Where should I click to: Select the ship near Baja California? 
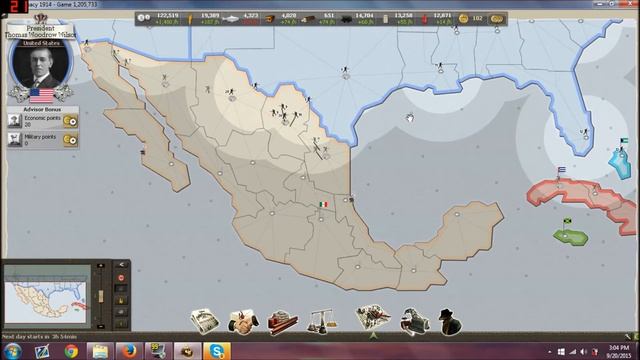(x=143, y=152)
